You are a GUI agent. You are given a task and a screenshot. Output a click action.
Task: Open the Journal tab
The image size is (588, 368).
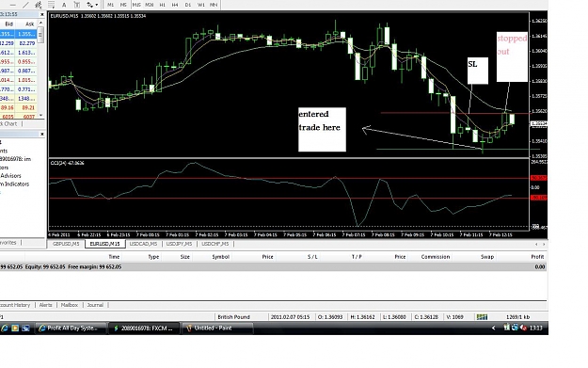tap(95, 305)
